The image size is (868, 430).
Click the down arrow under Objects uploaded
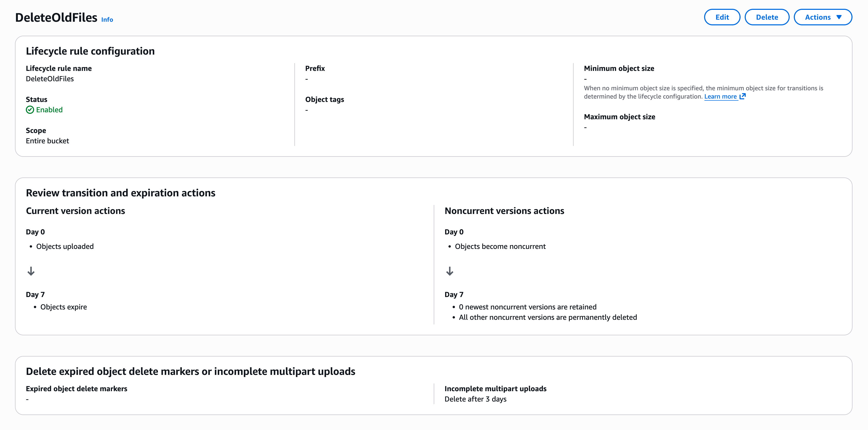click(31, 271)
